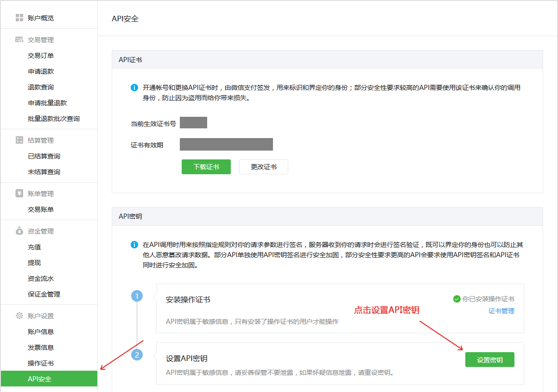Click the green 设置密钥 button

[489, 360]
